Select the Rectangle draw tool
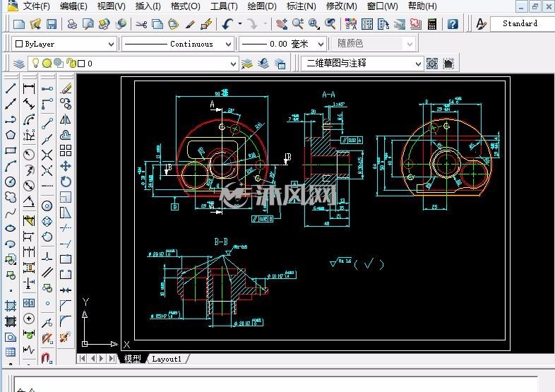Screen dimensions: 555x392 coord(11,150)
